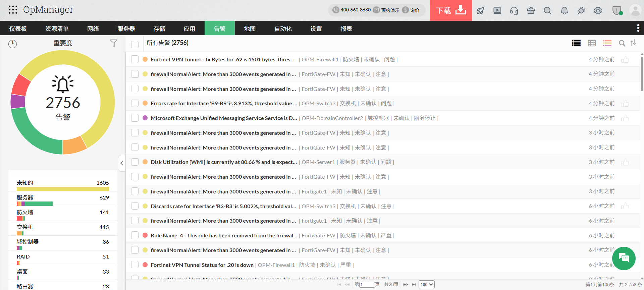Click the plug integrations icon
644x290 pixels.
coord(581,11)
